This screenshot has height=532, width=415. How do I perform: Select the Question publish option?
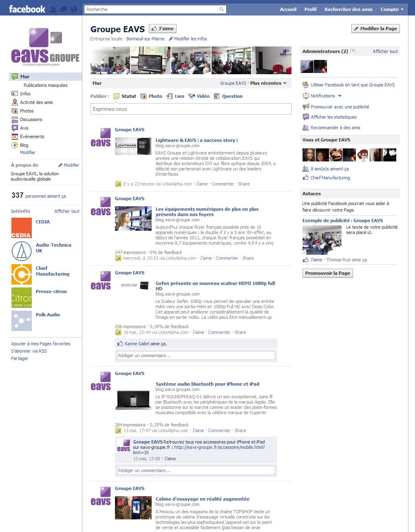[x=217, y=96]
